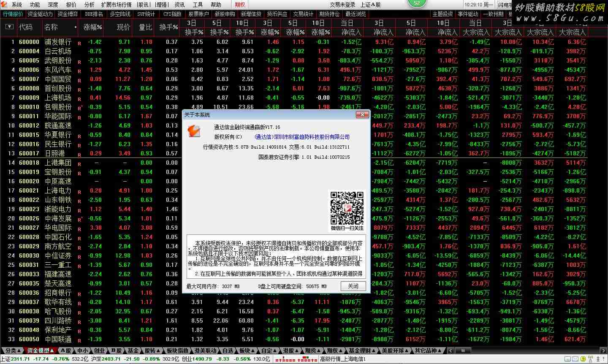This screenshot has width=608, height=364.
Task: Click the R marker in 中海发展 row
Action: point(80,220)
